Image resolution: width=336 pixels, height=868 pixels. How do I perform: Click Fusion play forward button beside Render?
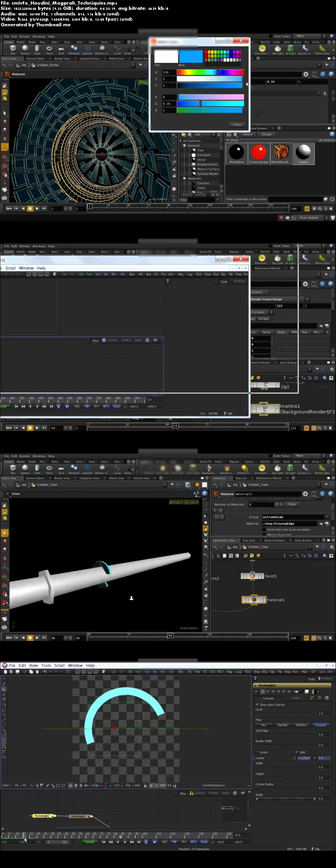click(125, 842)
